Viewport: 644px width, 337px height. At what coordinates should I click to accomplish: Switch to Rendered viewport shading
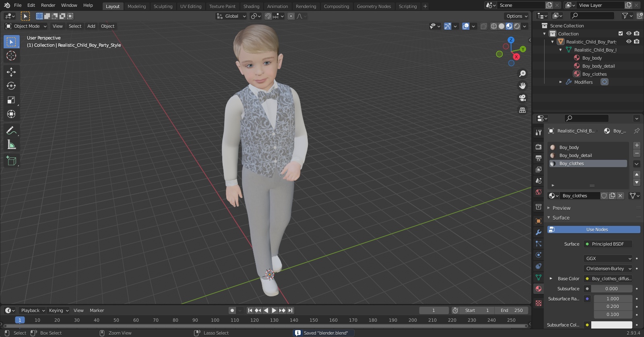(x=517, y=26)
